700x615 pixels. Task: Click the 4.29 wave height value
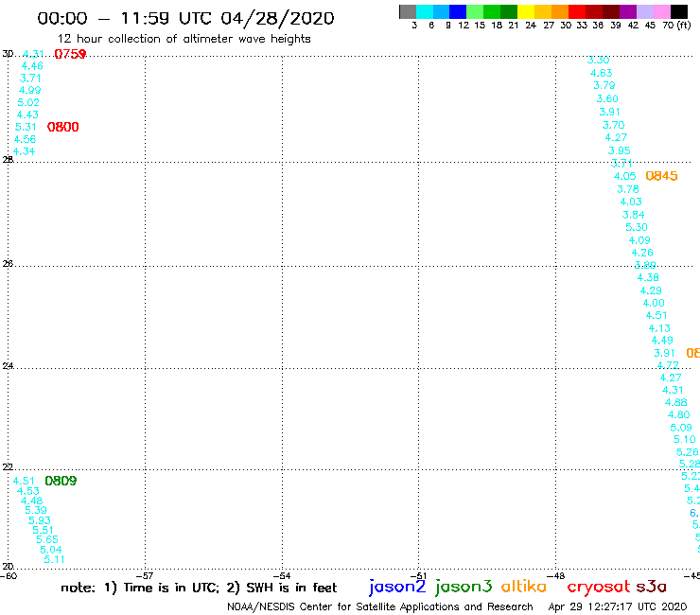click(x=652, y=290)
